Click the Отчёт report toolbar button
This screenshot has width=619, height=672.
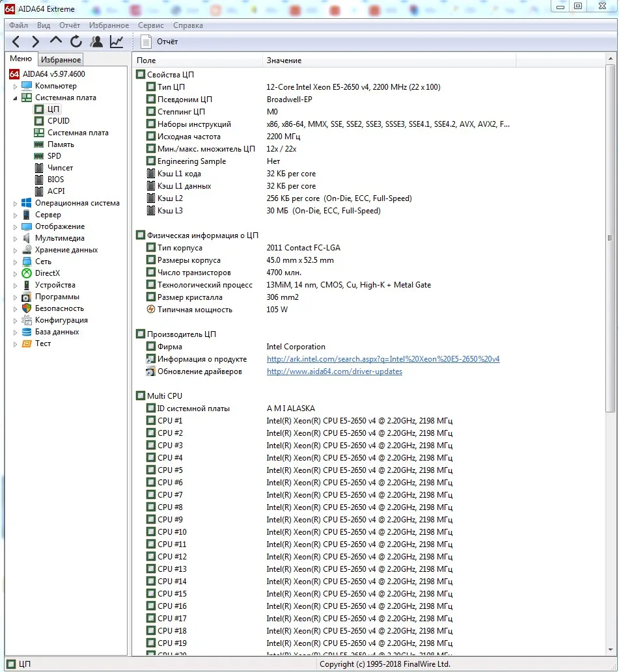coord(159,42)
